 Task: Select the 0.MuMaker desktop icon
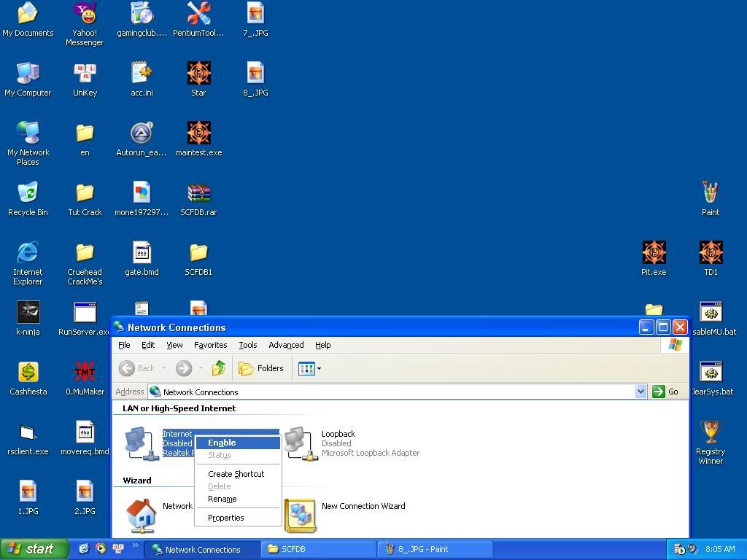click(x=85, y=378)
